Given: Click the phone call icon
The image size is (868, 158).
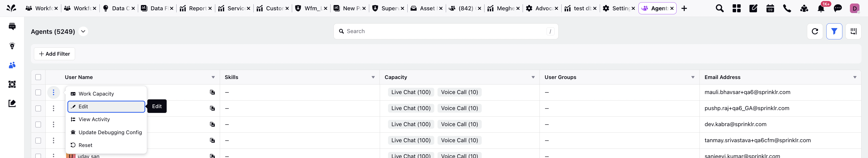Looking at the screenshot, I should [787, 9].
